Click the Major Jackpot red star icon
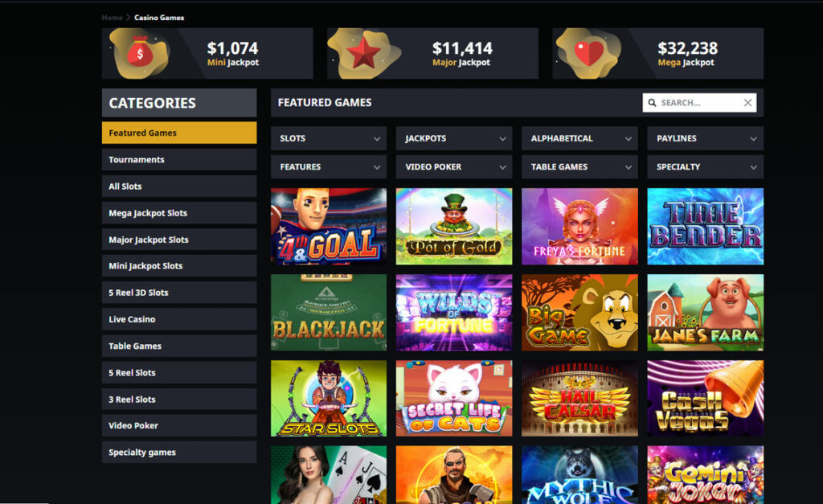This screenshot has height=504, width=823. (x=363, y=53)
